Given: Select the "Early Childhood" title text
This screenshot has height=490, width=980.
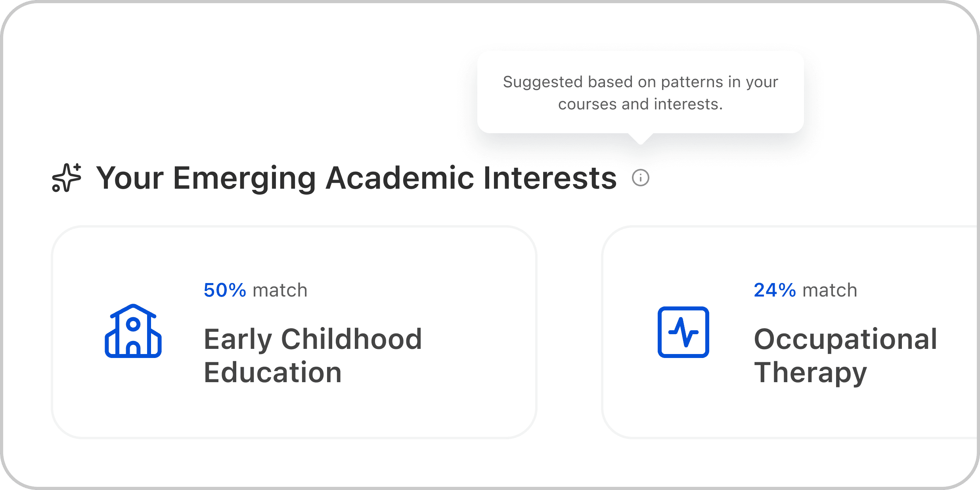Looking at the screenshot, I should [x=313, y=339].
